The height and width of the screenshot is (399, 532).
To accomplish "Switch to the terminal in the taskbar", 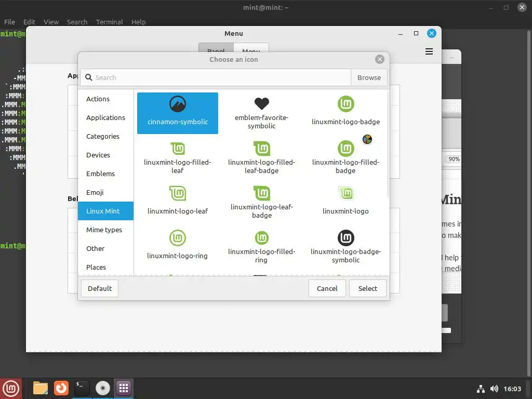I will click(x=82, y=388).
